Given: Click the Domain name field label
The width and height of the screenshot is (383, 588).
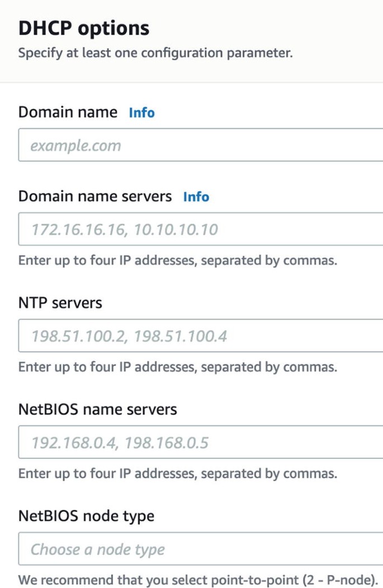Looking at the screenshot, I should (68, 112).
